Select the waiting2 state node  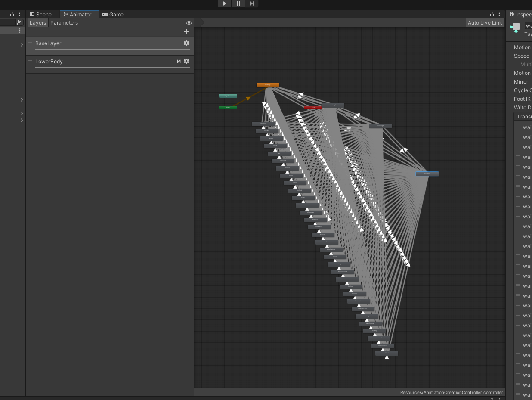[x=333, y=105]
